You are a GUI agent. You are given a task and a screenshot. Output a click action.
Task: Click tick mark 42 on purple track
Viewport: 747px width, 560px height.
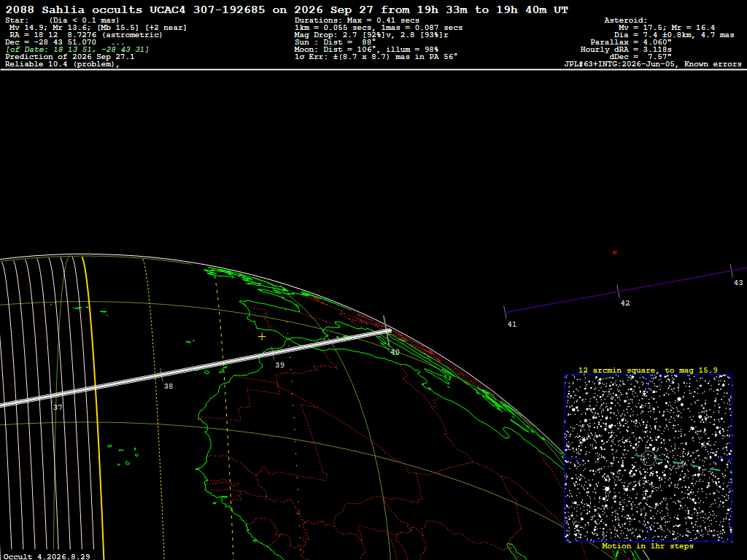(x=618, y=292)
